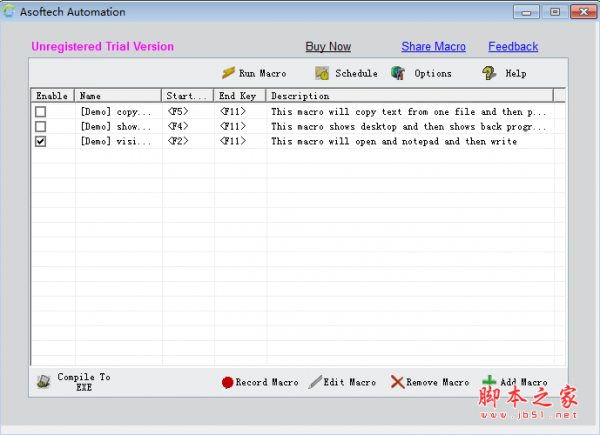Screen dimensions: 600x435
Task: Enable the [Demo] copy macro checkbox
Action: 40,112
